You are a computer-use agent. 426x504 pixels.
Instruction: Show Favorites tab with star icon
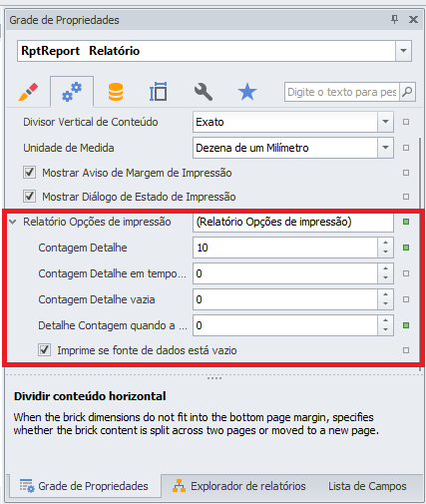pyautogui.click(x=247, y=92)
